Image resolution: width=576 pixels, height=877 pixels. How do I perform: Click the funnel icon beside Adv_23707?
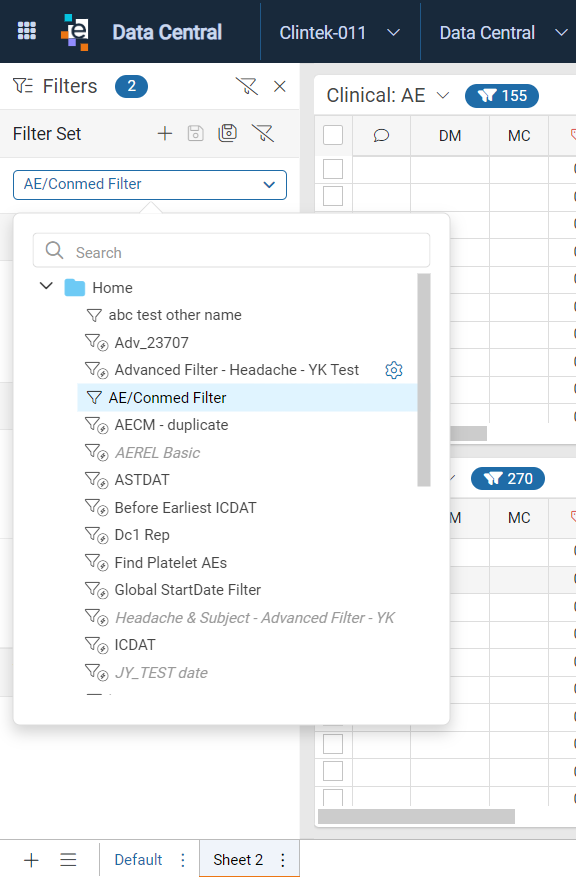click(x=96, y=342)
